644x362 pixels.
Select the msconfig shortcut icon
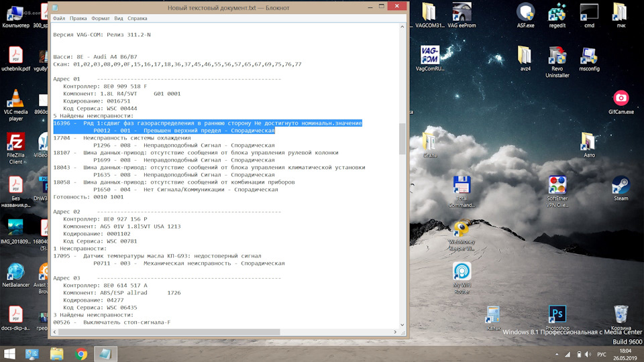589,58
